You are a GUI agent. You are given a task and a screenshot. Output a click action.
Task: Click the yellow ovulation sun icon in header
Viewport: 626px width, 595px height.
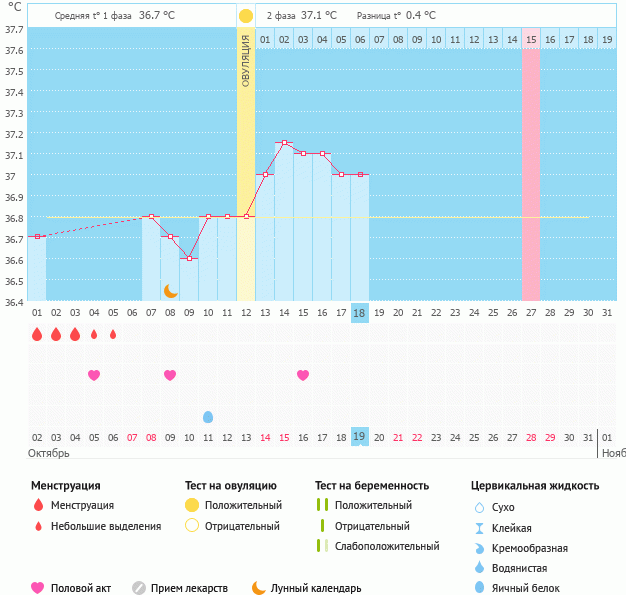246,16
